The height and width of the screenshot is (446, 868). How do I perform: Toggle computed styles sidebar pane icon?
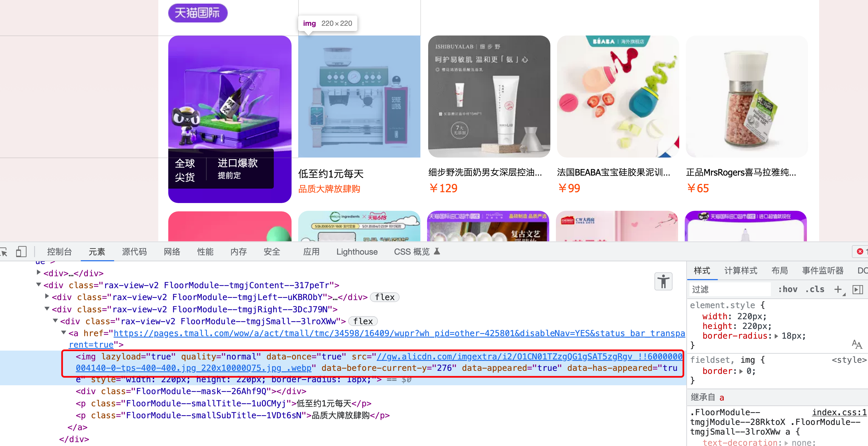point(857,290)
